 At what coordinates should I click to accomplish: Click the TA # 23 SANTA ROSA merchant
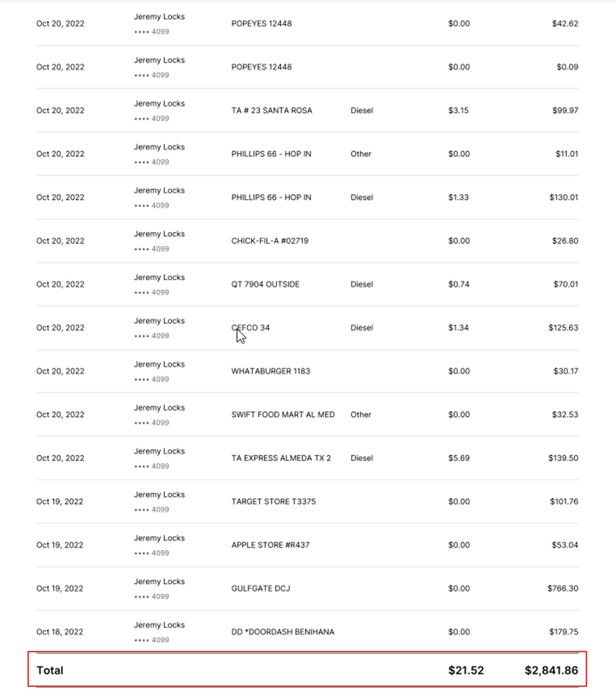tap(271, 110)
